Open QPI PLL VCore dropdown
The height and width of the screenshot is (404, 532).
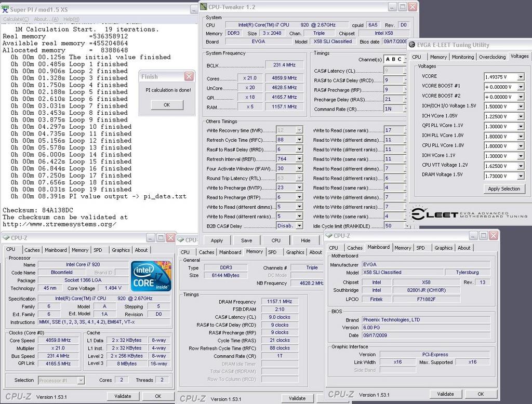521,127
